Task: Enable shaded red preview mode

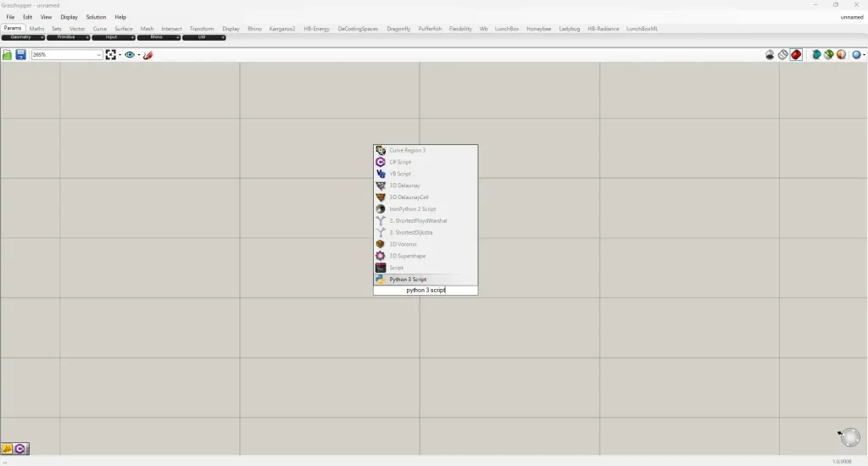Action: click(796, 55)
